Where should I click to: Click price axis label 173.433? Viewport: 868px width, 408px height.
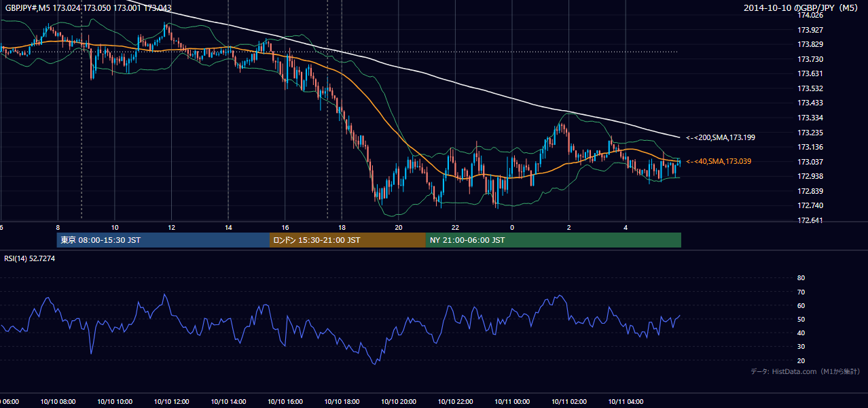[x=810, y=103]
